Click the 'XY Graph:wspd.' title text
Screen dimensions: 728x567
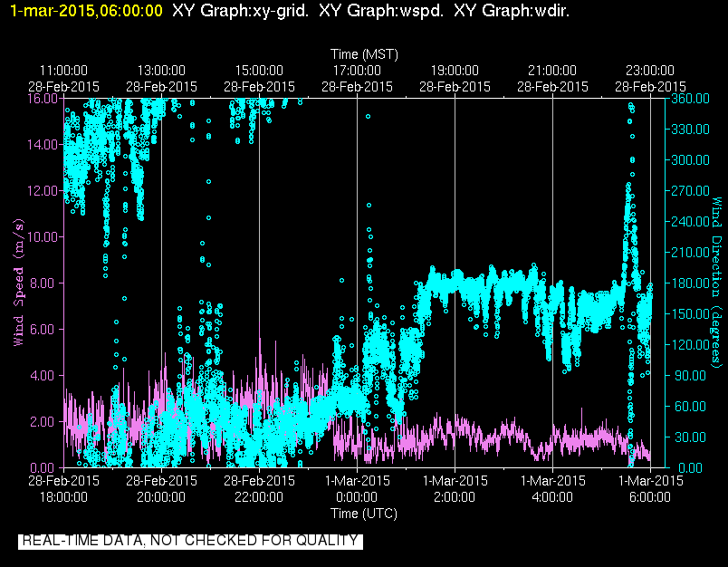pos(381,11)
